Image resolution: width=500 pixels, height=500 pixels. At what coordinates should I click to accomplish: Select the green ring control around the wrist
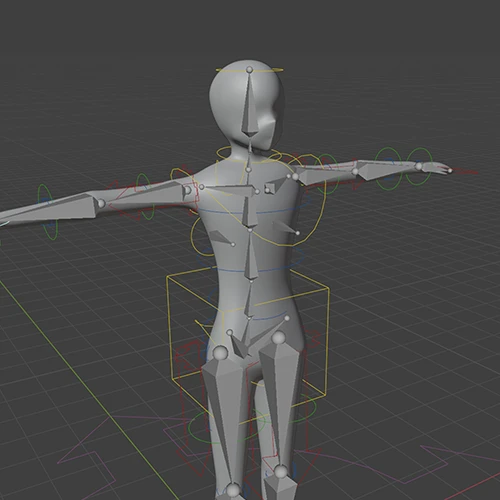pyautogui.click(x=419, y=166)
